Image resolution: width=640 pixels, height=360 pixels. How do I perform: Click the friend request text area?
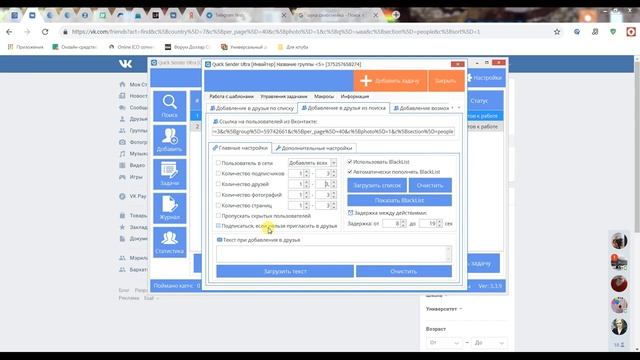pyautogui.click(x=333, y=253)
